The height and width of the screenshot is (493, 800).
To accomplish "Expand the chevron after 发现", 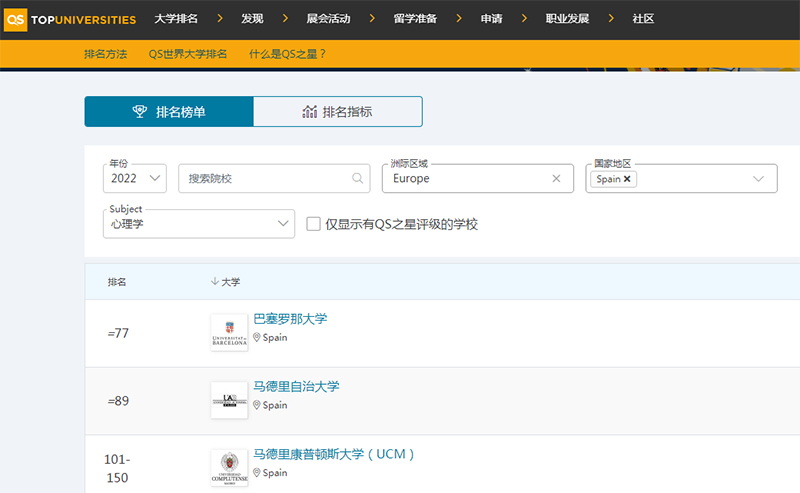I will coord(285,18).
